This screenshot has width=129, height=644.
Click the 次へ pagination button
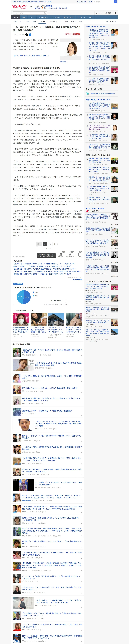click(x=56, y=244)
